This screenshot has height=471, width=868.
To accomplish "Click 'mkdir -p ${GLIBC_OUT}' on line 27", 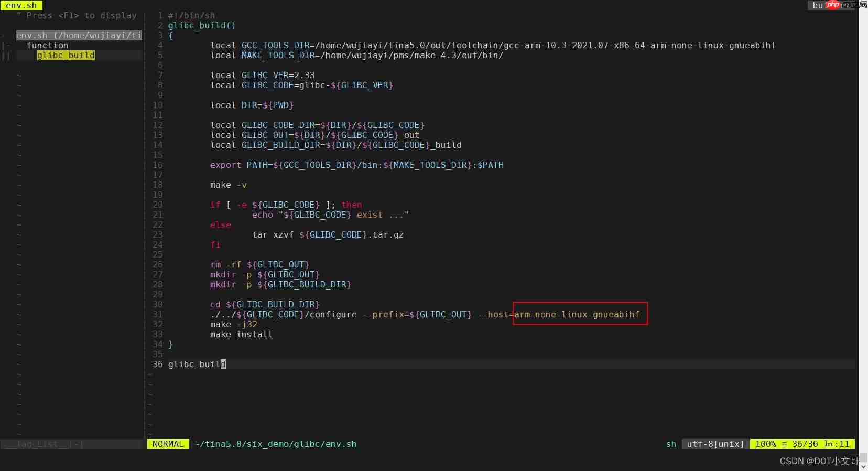I will click(265, 274).
